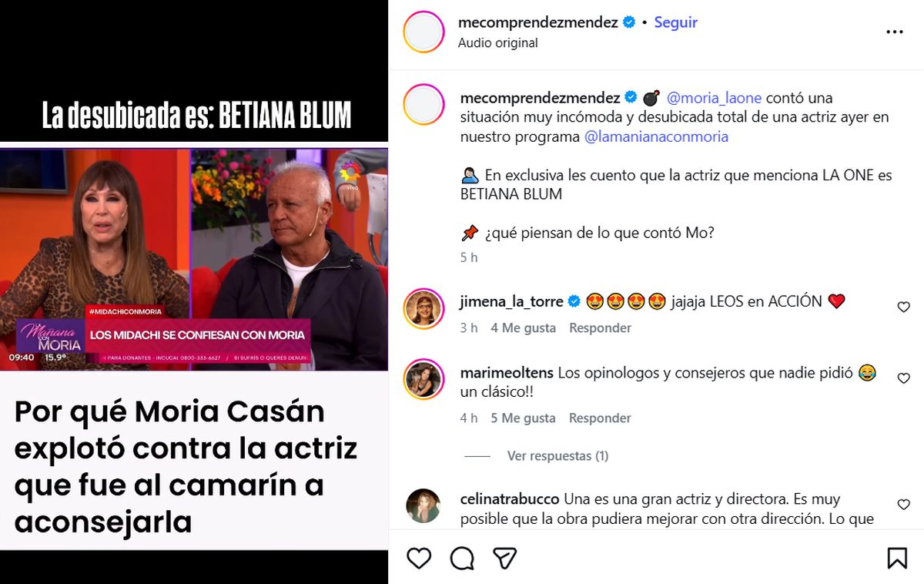The image size is (924, 584).
Task: Open the @moria_laone mention
Action: pos(714,98)
